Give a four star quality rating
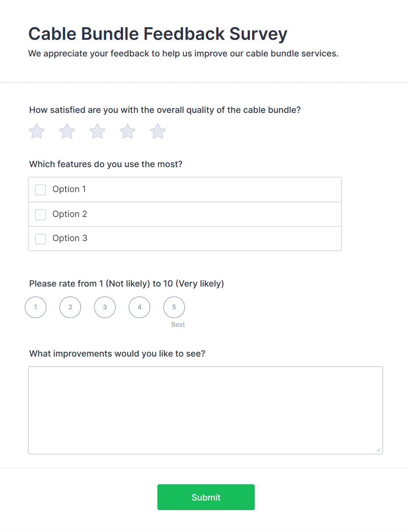This screenshot has width=407, height=532. coord(128,131)
